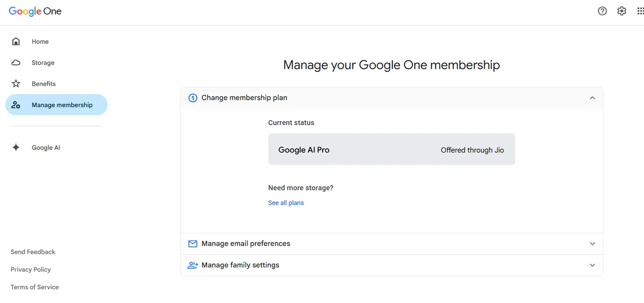Click the people icon beside Manage family settings
The height and width of the screenshot is (303, 644).
pos(193,265)
